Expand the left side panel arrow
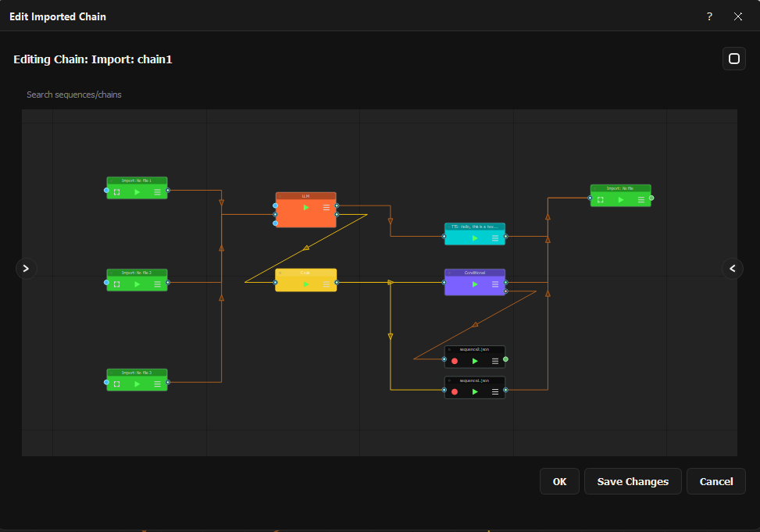 pos(26,268)
